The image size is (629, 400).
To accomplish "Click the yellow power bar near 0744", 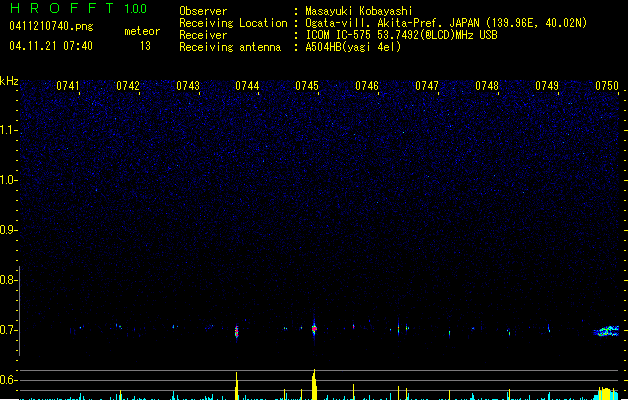I will pyautogui.click(x=237, y=386).
